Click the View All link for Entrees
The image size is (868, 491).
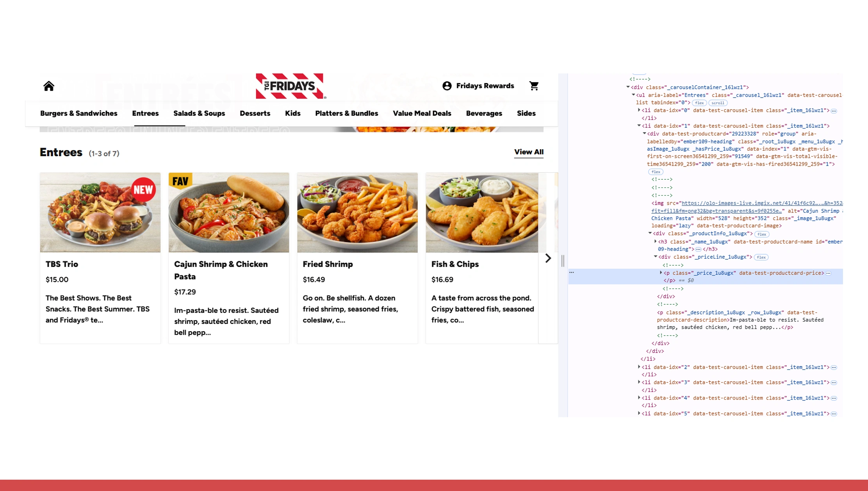coord(528,152)
